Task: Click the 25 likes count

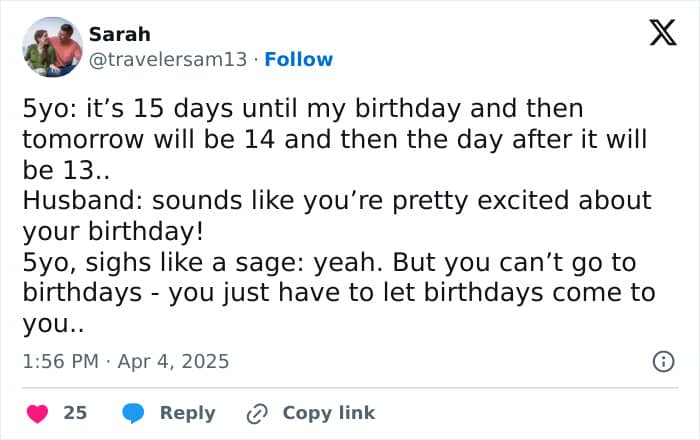Action: click(x=75, y=413)
